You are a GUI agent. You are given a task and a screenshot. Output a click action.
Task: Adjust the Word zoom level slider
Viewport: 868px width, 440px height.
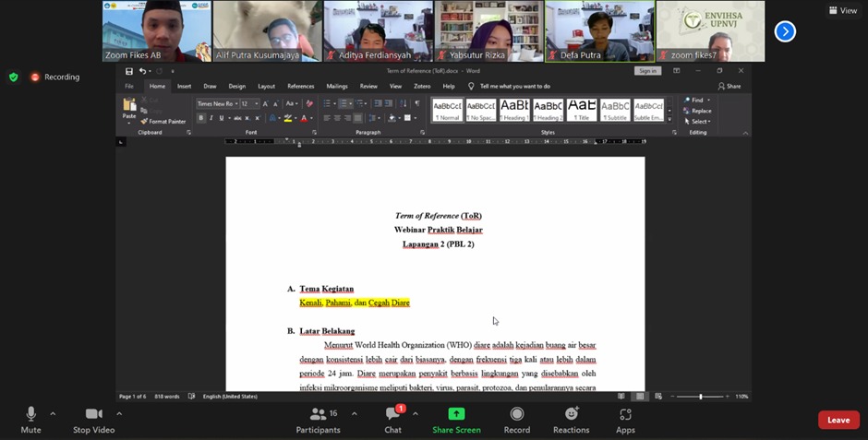pyautogui.click(x=700, y=397)
